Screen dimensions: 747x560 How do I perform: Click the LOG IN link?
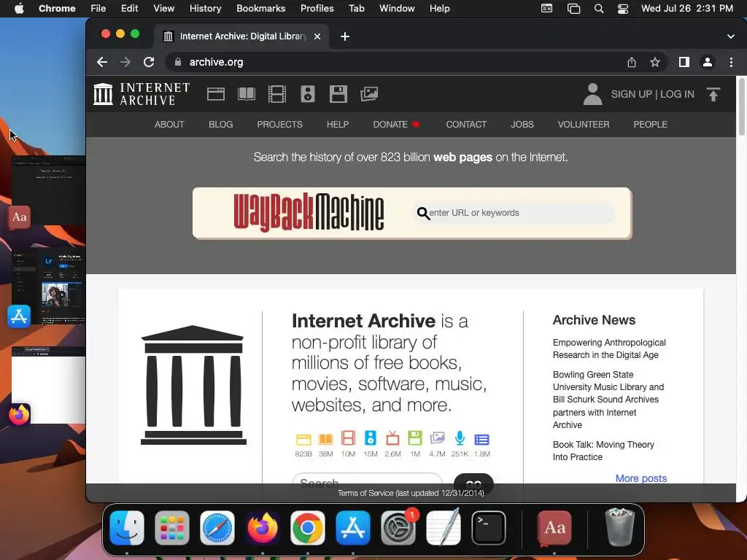click(x=677, y=94)
